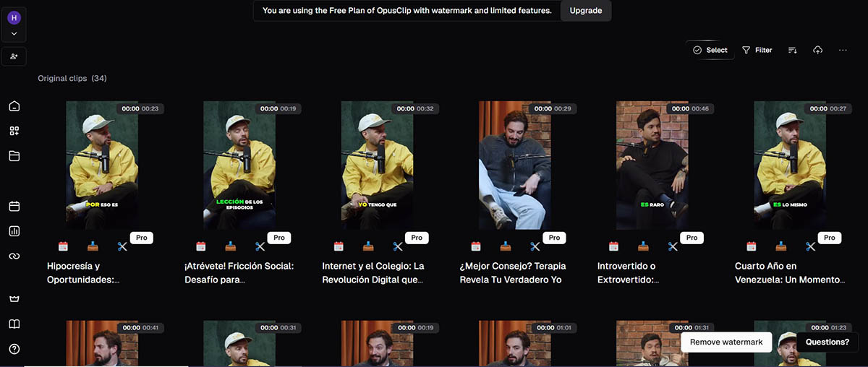868x367 pixels.
Task: Open the Filter options
Action: click(757, 50)
